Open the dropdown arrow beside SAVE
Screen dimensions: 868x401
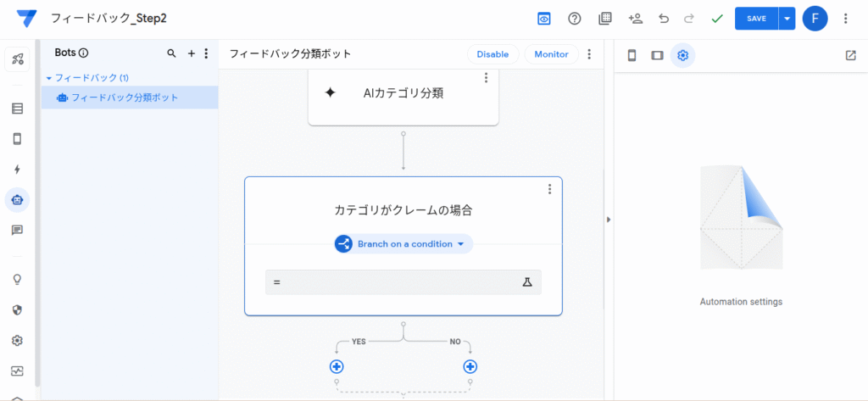coord(787,19)
